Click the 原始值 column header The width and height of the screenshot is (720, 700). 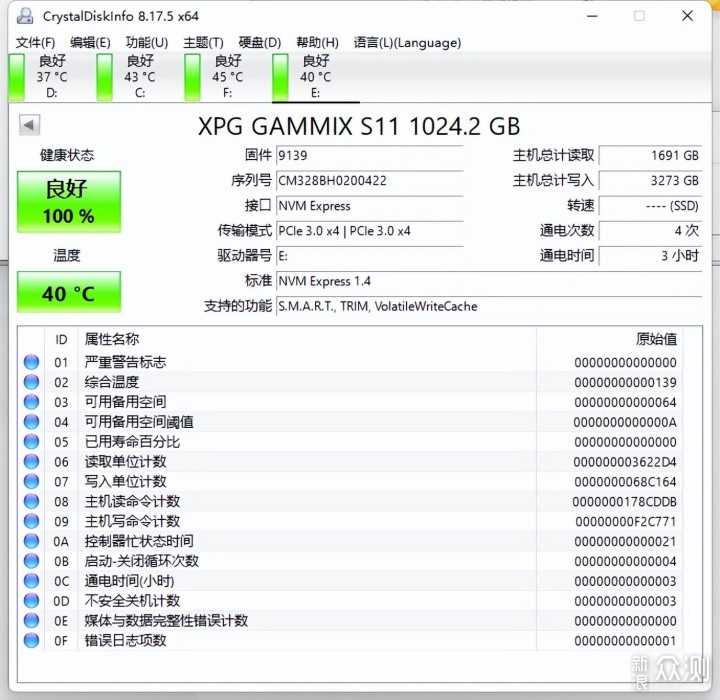[609, 339]
